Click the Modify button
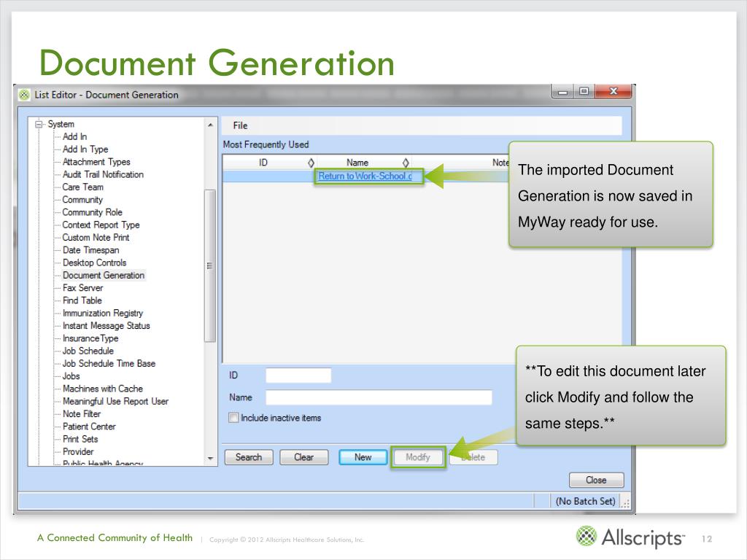Screen dimensions: 747x560 pyautogui.click(x=418, y=457)
